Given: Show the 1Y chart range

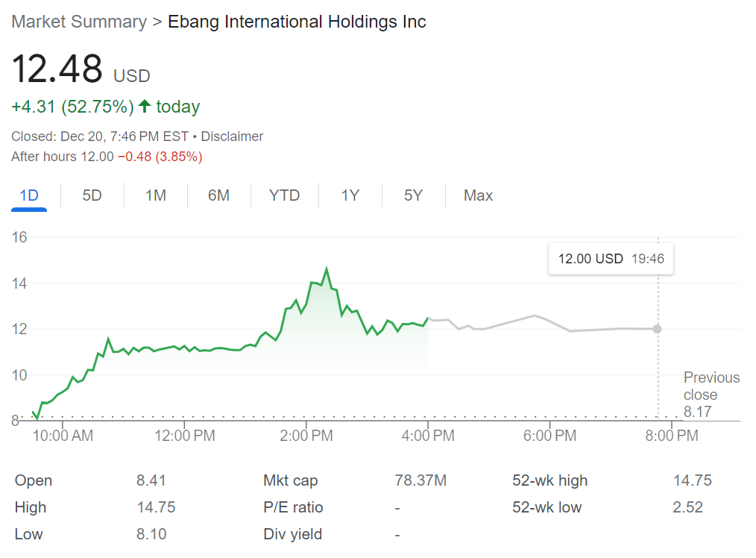Looking at the screenshot, I should (x=350, y=195).
